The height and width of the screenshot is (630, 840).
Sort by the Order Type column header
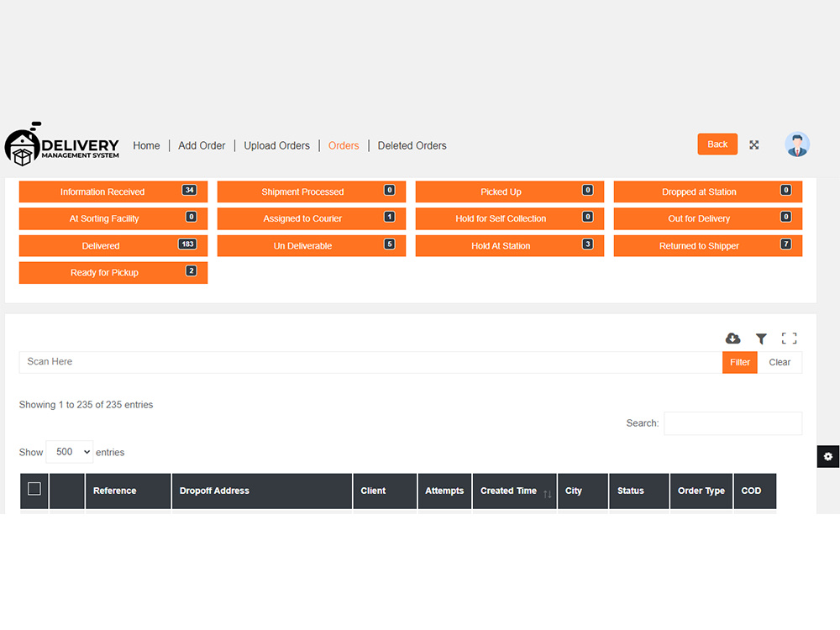click(701, 491)
